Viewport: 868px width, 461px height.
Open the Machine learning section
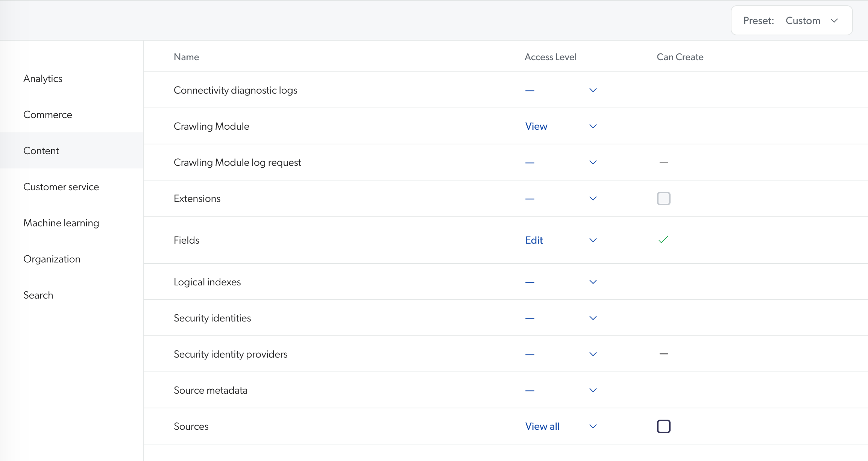click(x=61, y=223)
